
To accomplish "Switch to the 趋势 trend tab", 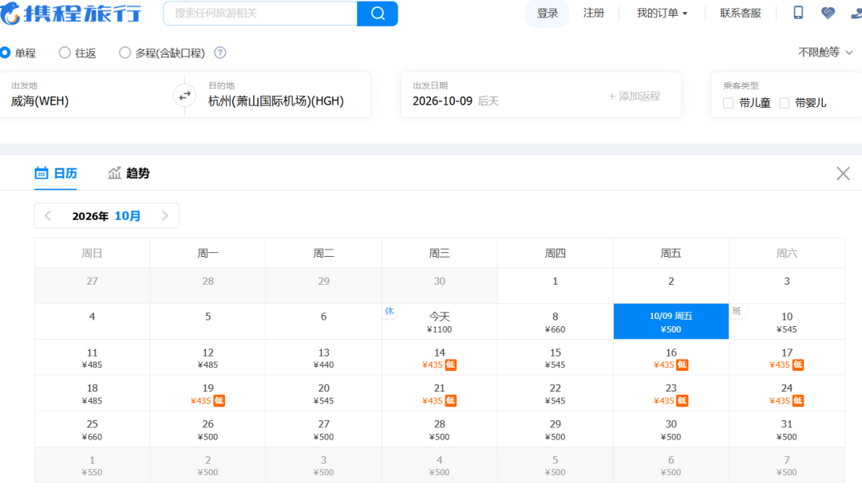I will 129,174.
